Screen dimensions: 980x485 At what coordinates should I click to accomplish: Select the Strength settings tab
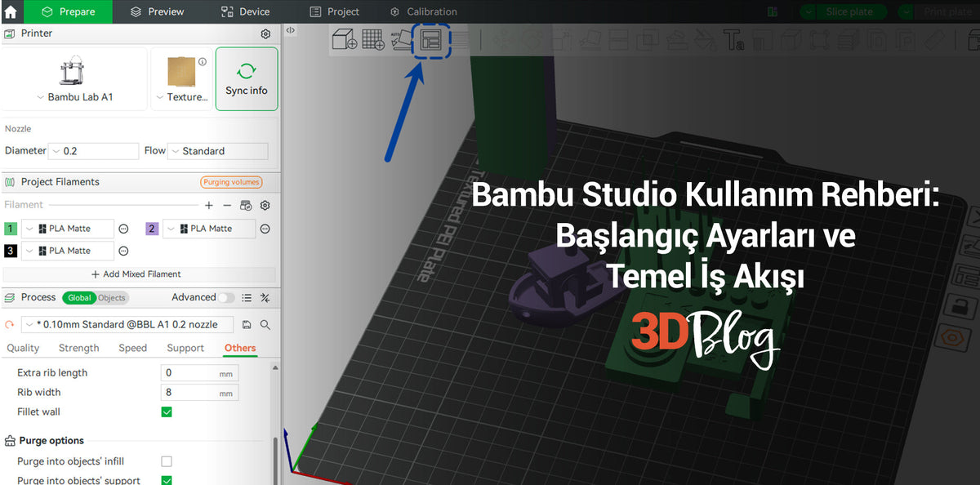pyautogui.click(x=78, y=348)
